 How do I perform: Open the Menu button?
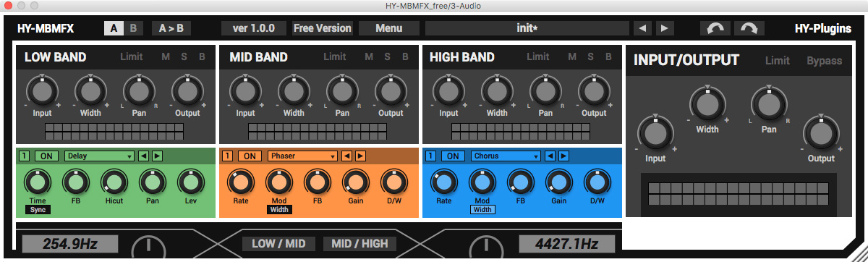pyautogui.click(x=389, y=29)
